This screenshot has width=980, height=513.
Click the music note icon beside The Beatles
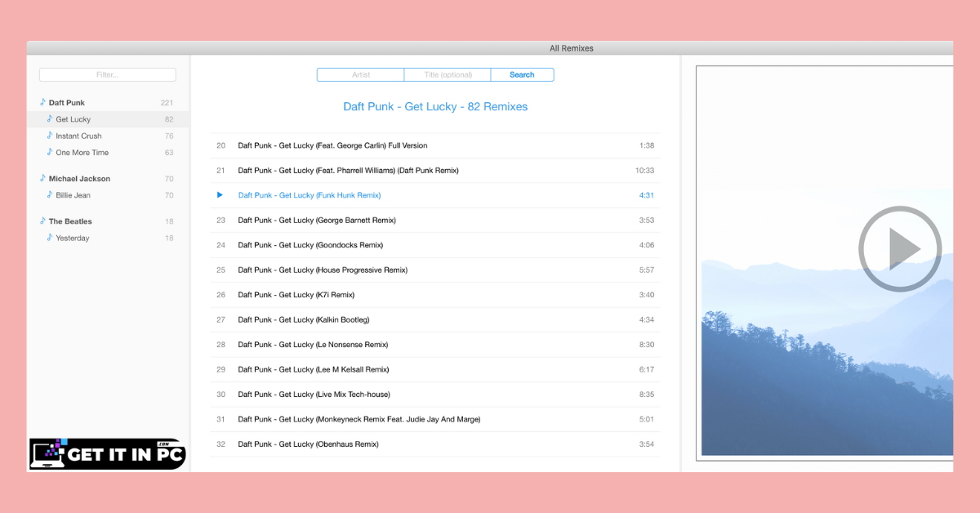[x=42, y=221]
